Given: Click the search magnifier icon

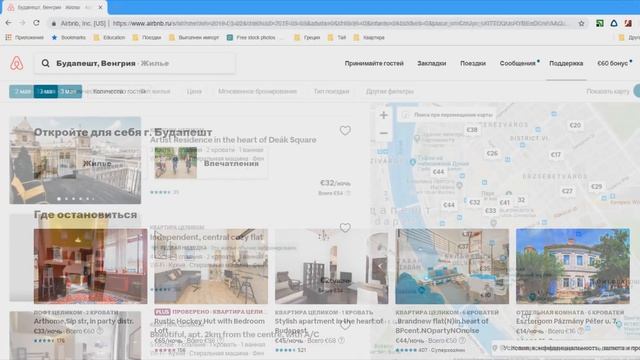Looking at the screenshot, I should click(x=46, y=63).
